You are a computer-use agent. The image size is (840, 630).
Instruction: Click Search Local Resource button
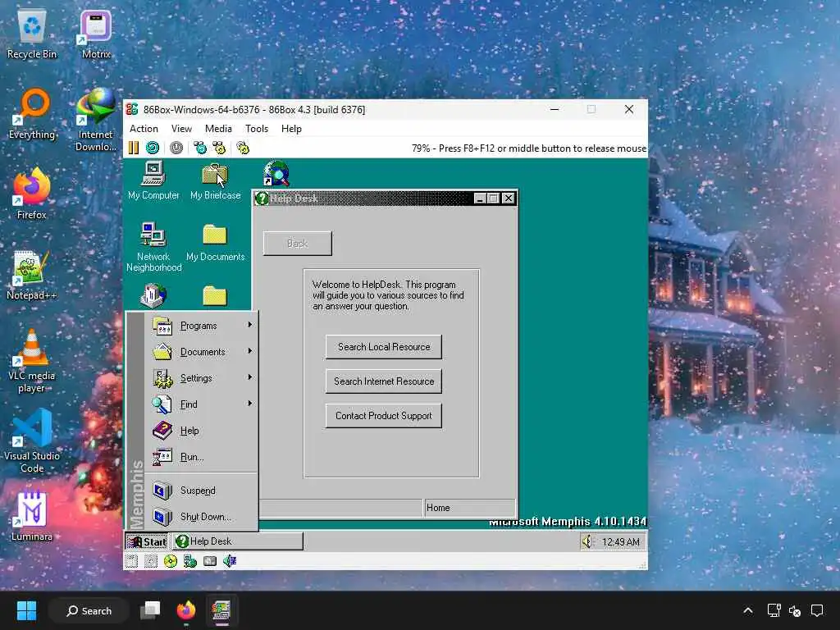[x=384, y=347]
